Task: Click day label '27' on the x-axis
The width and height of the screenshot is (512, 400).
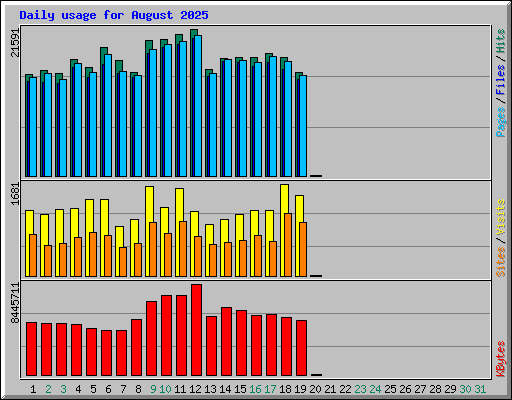Action: (420, 389)
